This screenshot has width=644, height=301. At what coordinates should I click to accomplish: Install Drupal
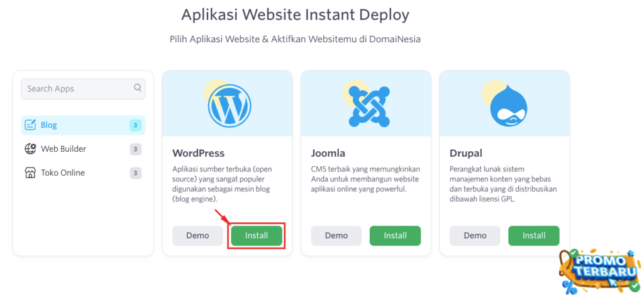[534, 236]
